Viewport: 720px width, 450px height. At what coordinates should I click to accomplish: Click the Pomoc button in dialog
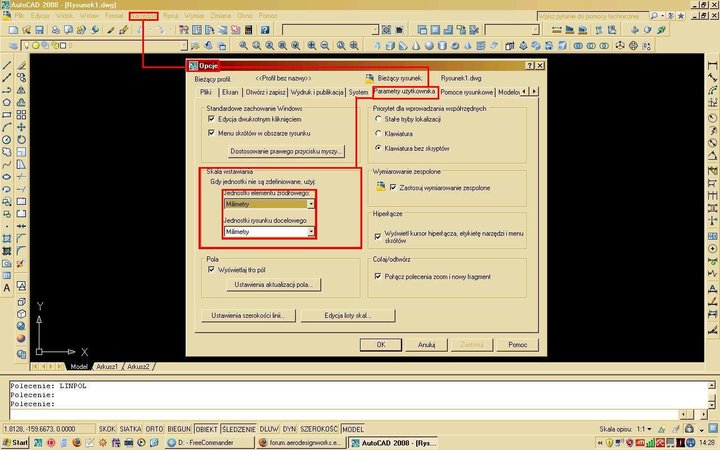[518, 344]
